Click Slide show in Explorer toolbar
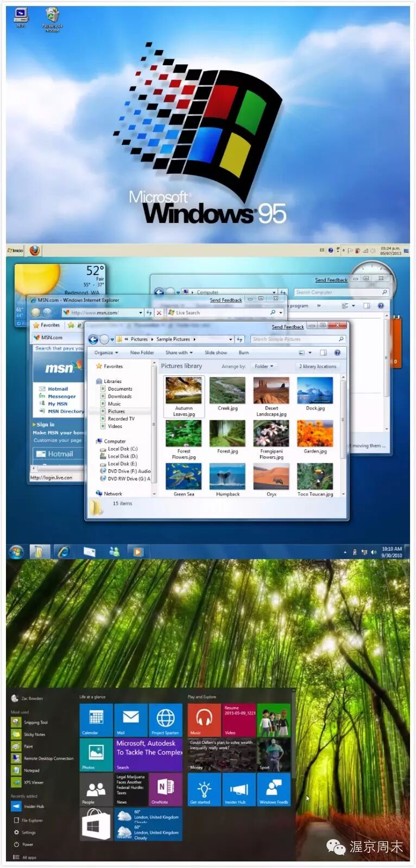 pos(216,353)
